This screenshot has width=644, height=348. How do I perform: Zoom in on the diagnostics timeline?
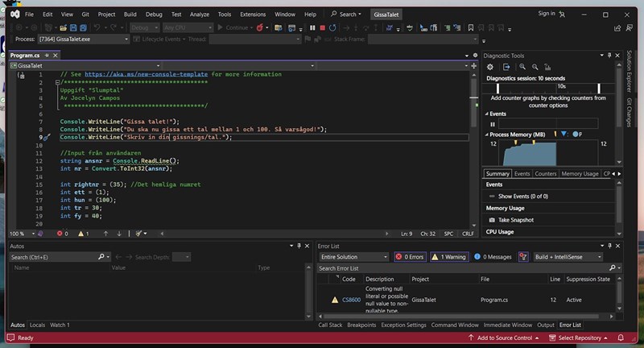click(522, 67)
